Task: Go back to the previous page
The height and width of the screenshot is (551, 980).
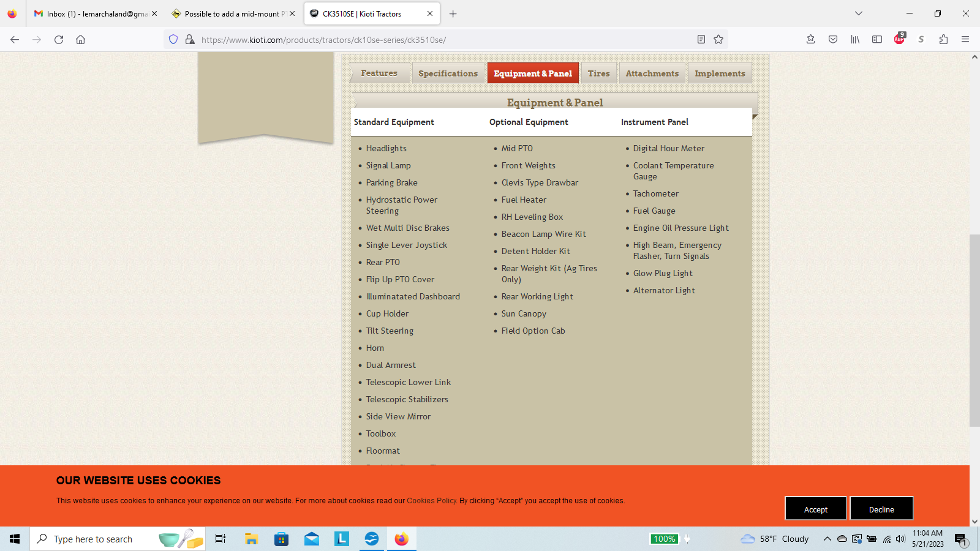Action: pyautogui.click(x=15, y=40)
